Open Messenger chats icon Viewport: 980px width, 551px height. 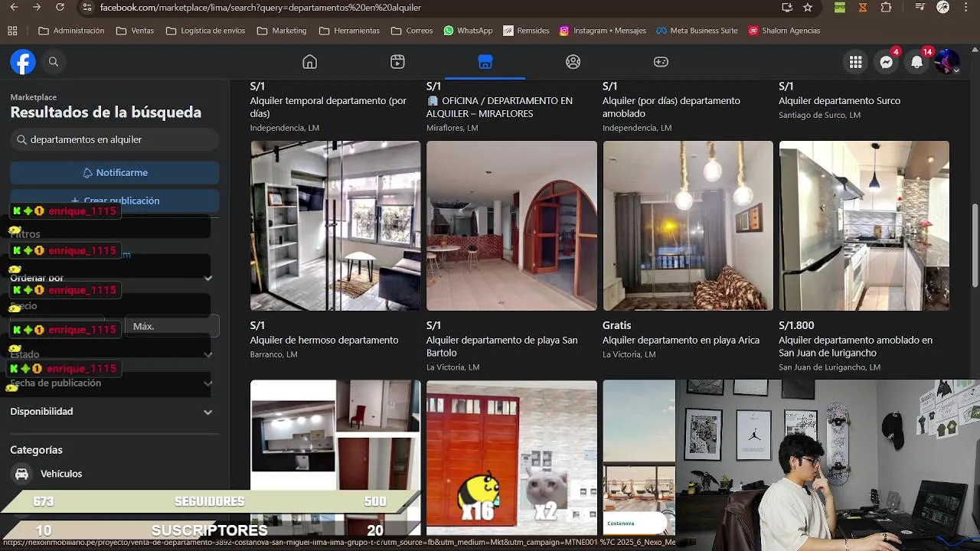(886, 62)
